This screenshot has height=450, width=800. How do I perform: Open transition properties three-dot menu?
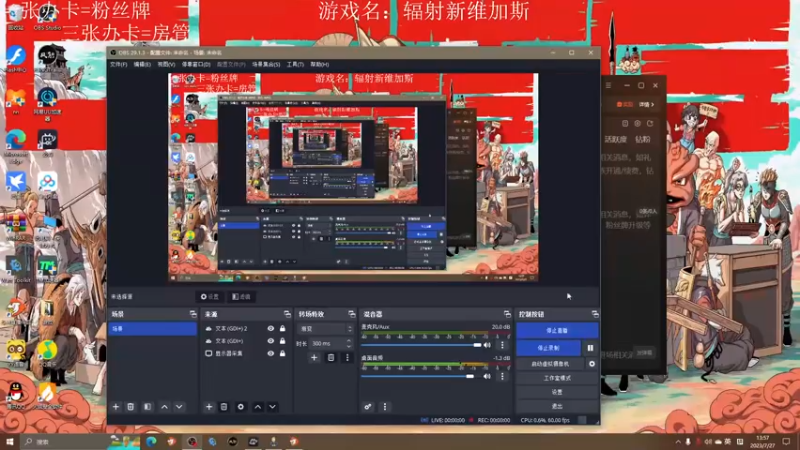pyautogui.click(x=347, y=358)
